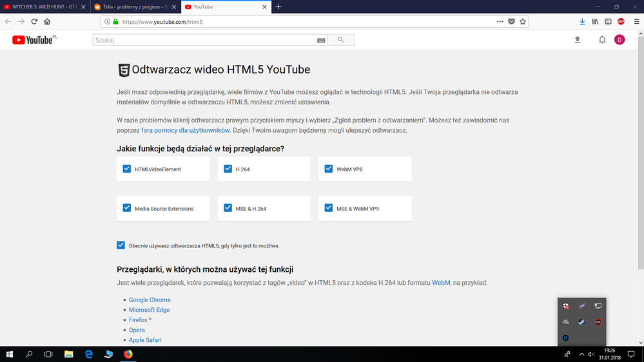The height and width of the screenshot is (362, 644).
Task: Click the Windows Defender shield tray icon
Action: [x=566, y=306]
